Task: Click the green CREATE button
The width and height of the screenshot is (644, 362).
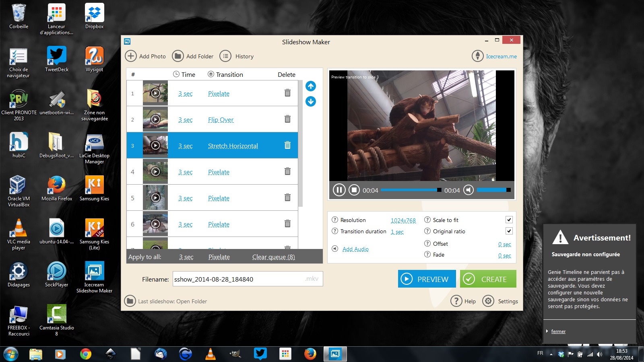Action: [488, 279]
